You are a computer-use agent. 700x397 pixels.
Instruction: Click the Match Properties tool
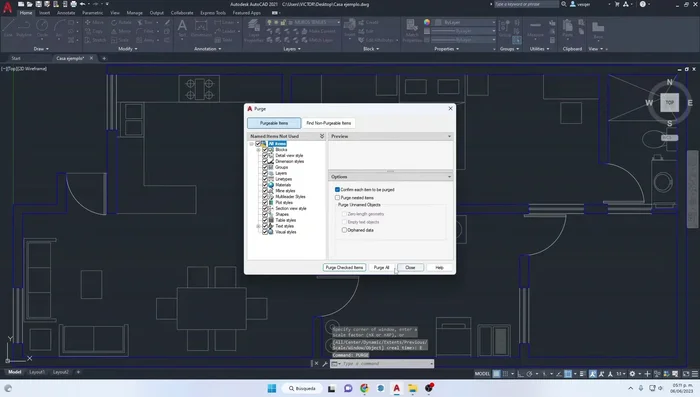pos(412,30)
